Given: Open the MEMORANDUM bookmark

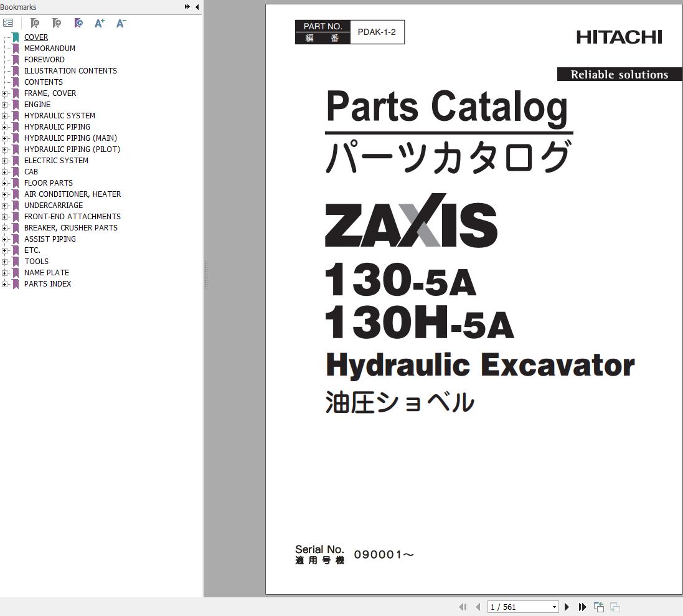Looking at the screenshot, I should tap(50, 49).
